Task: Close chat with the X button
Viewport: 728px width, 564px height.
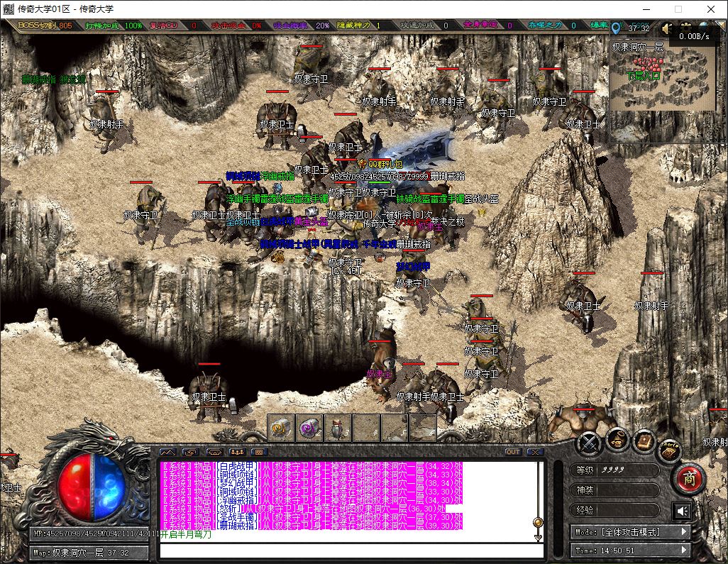Action: pos(535,452)
